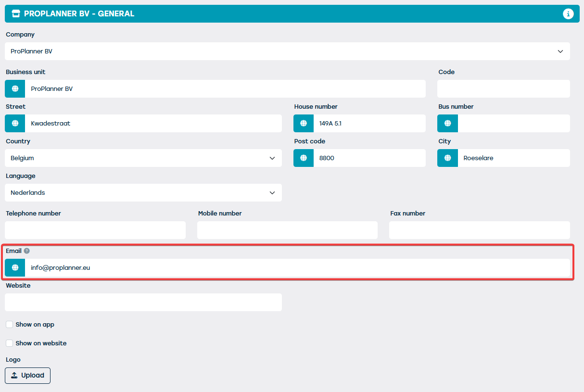The image size is (584, 392).
Task: Click the Fax number input field
Action: [480, 230]
